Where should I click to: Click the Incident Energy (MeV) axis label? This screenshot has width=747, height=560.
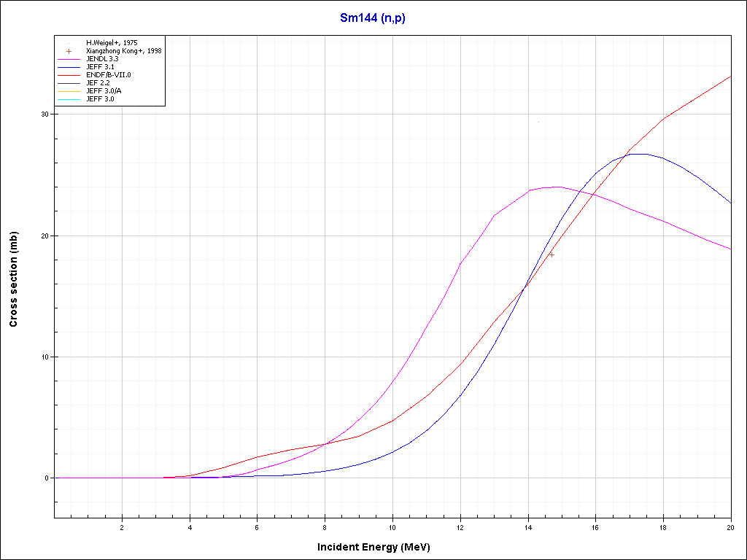click(x=379, y=547)
